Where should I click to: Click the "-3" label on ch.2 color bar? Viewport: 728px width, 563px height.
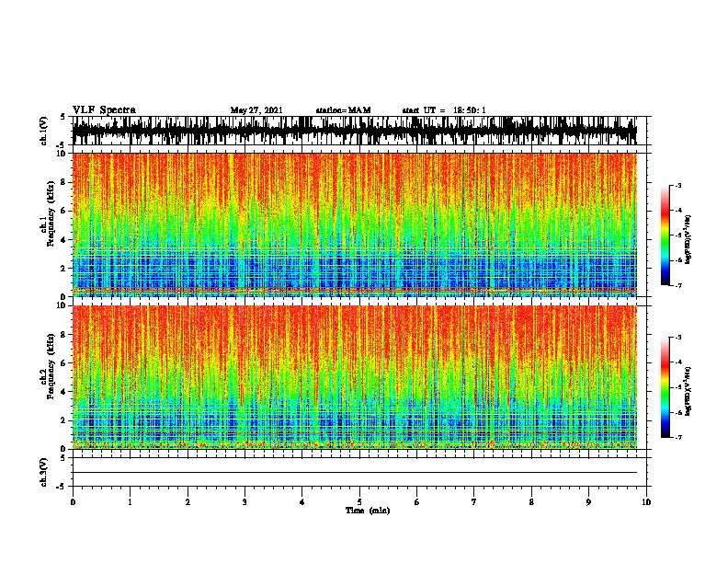678,338
